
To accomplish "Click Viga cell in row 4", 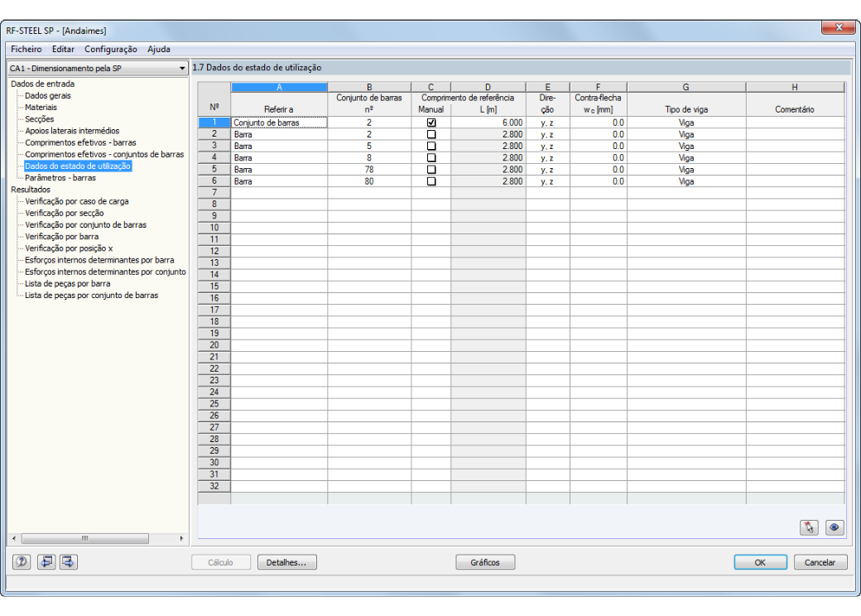I will click(x=685, y=157).
